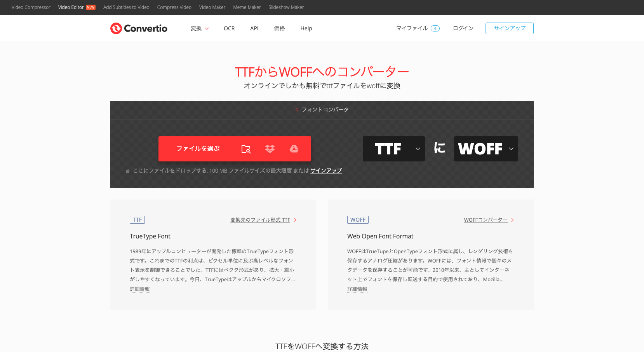
Task: Open the WOFF target format dropdown
Action: [x=486, y=149]
